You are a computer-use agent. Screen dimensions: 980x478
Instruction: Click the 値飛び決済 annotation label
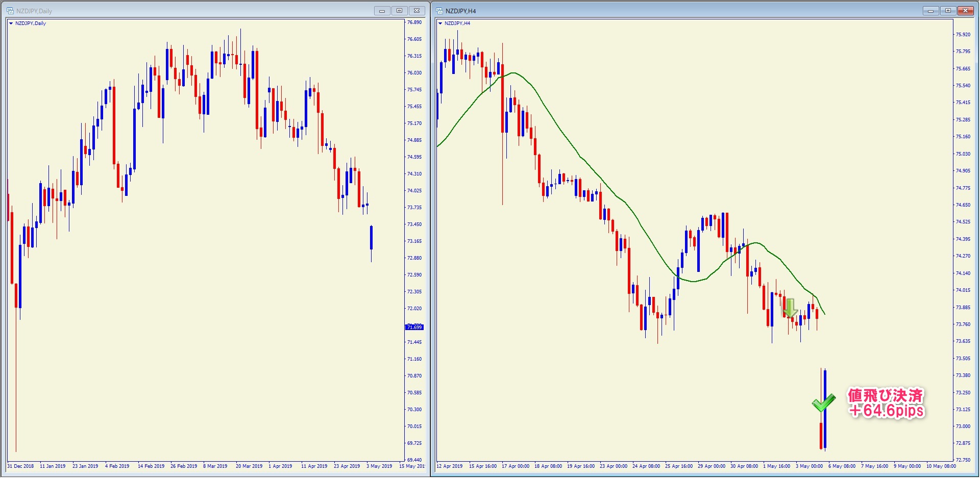tap(886, 395)
